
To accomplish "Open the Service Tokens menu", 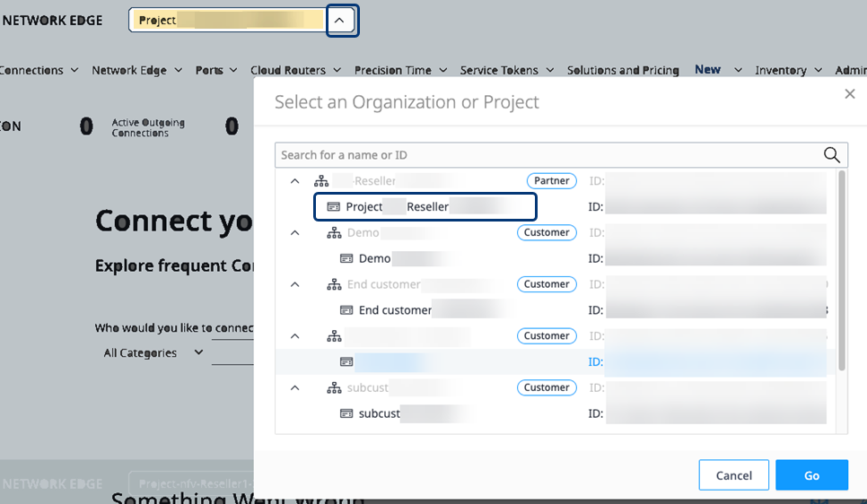I will pos(506,70).
